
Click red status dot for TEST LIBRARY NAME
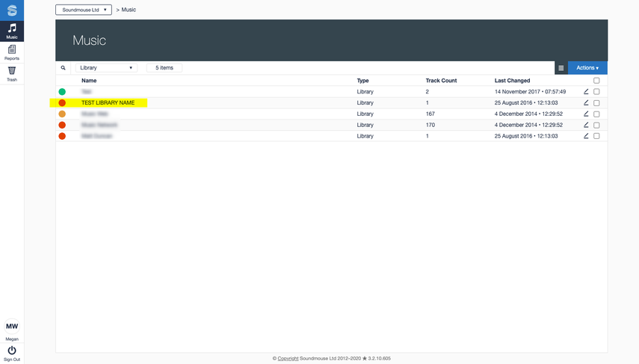(x=62, y=102)
